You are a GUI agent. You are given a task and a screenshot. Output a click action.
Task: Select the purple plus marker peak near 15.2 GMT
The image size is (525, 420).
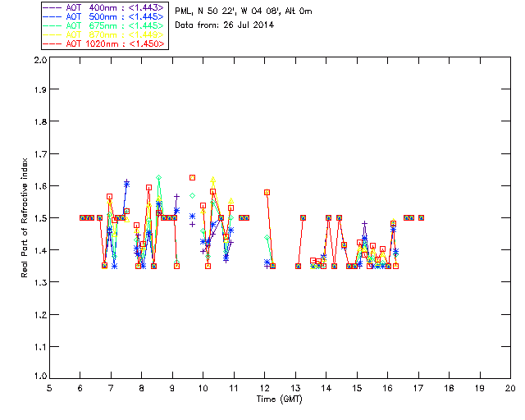point(364,223)
